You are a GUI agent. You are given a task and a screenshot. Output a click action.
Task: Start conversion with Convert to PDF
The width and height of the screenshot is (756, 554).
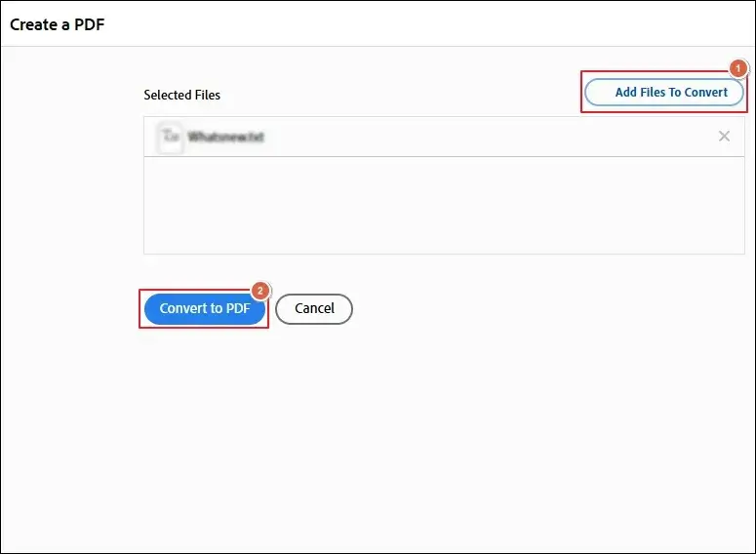click(x=205, y=308)
